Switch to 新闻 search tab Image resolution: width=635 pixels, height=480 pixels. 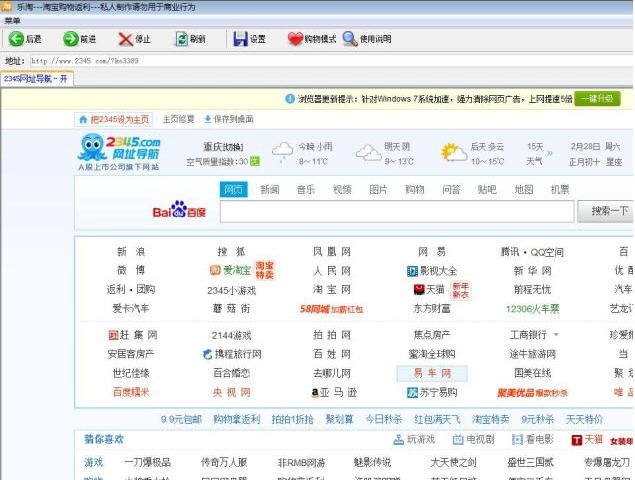coord(270,189)
